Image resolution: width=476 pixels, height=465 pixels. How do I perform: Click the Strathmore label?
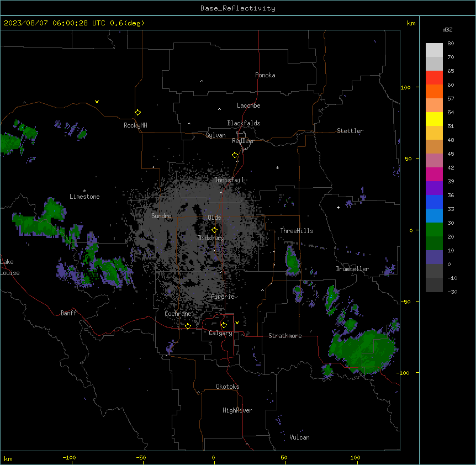[285, 336]
